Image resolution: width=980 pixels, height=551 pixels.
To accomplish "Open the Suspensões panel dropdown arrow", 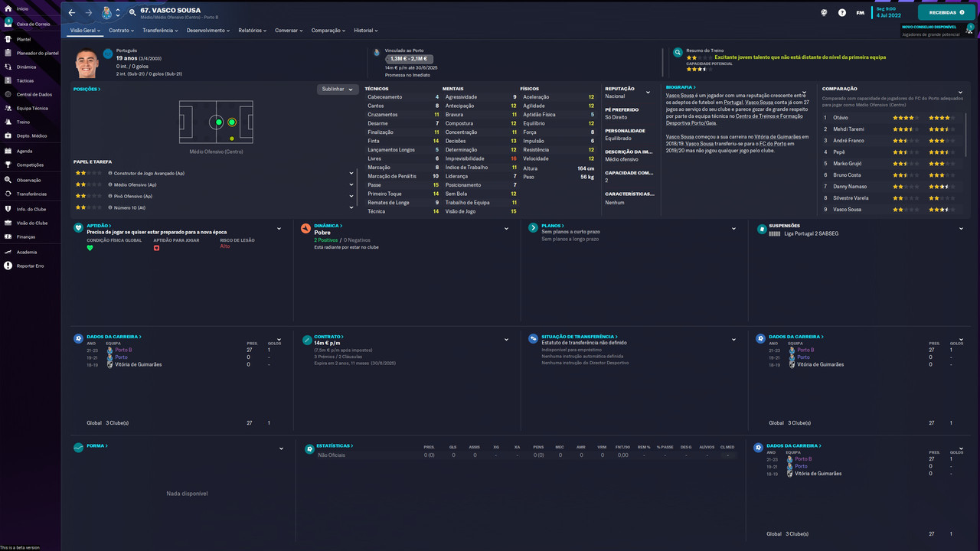I will click(x=961, y=229).
